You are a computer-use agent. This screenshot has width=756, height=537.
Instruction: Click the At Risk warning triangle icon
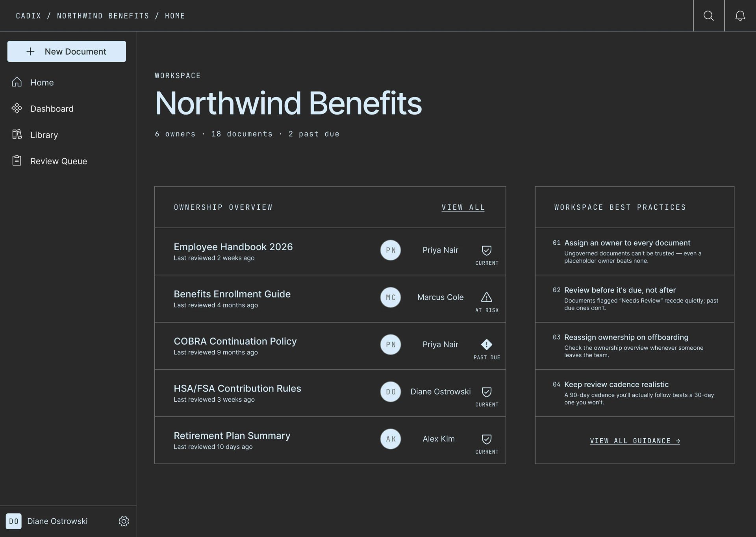coord(487,297)
